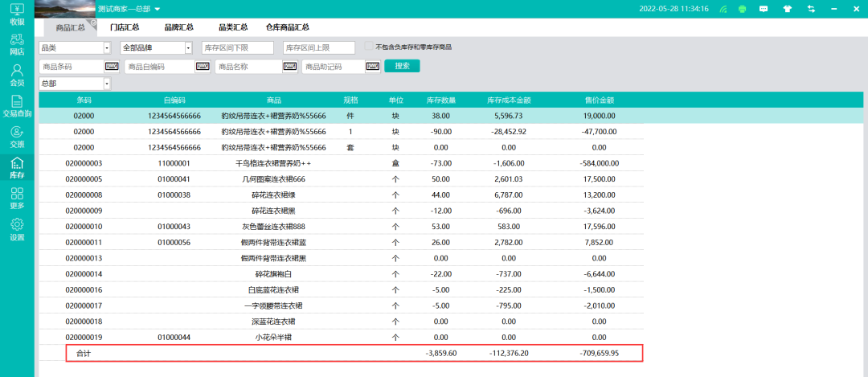This screenshot has width=868, height=377.
Task: Click the 搜索 search button
Action: [402, 66]
